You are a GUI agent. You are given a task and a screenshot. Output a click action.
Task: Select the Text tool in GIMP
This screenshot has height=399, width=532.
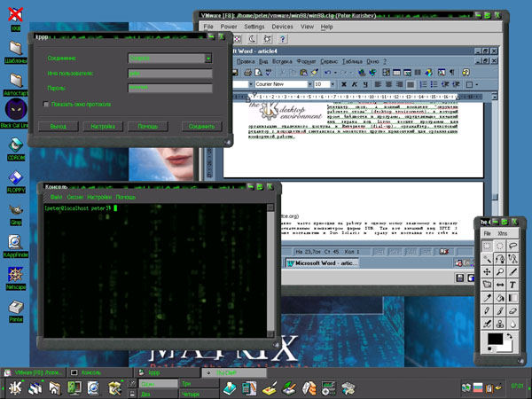512,285
